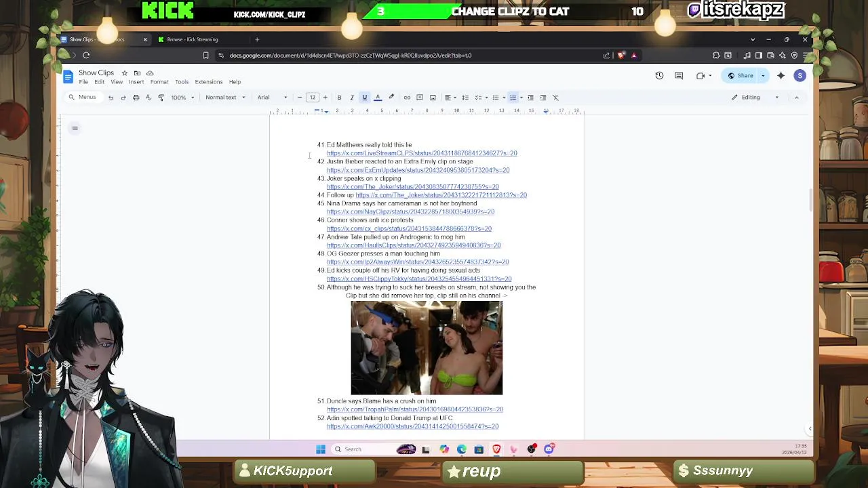868x488 pixels.
Task: Clear formatting with the crossed-T icon
Action: point(555,98)
